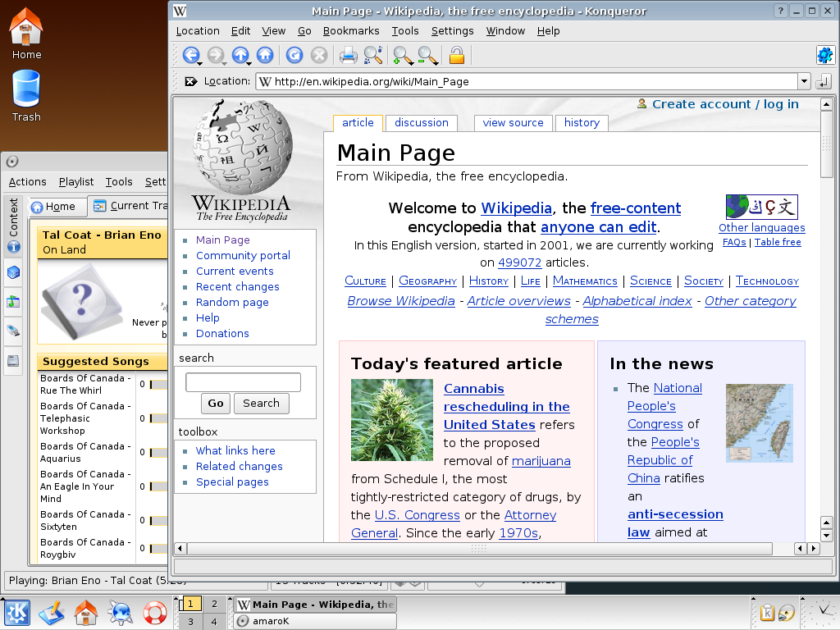
Task: Expand the Location URL history dropdown
Action: click(804, 81)
